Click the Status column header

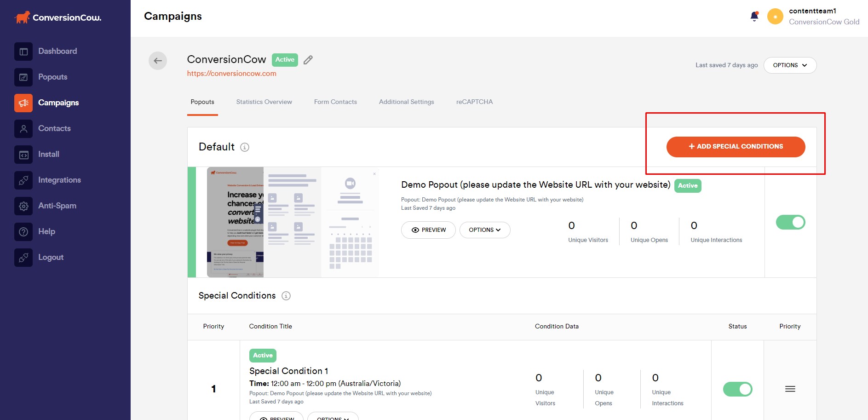[737, 327]
